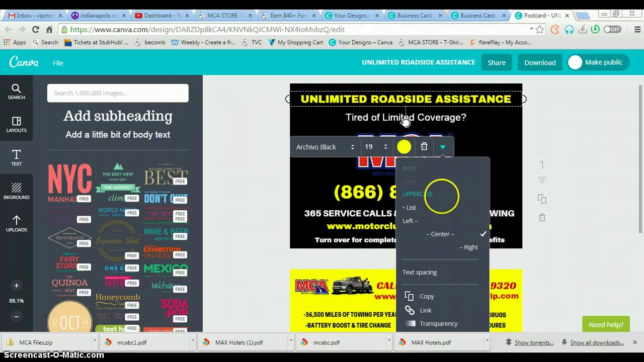644x362 pixels.
Task: Select the NYC Manhattan text template
Action: [x=69, y=183]
